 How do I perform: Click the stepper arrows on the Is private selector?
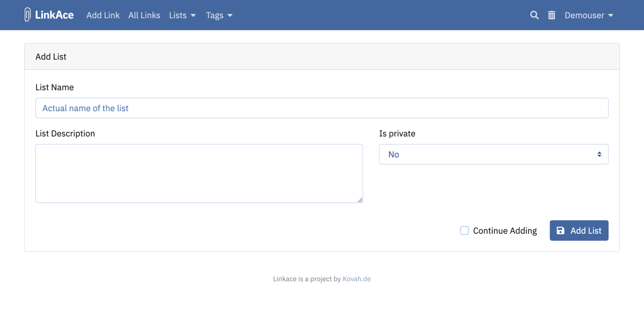tap(599, 154)
